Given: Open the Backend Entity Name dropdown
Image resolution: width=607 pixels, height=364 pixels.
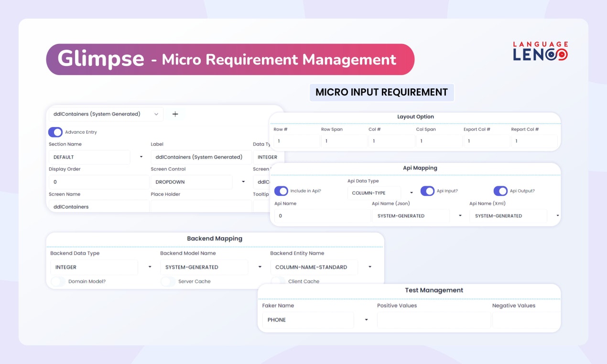Looking at the screenshot, I should (321, 267).
